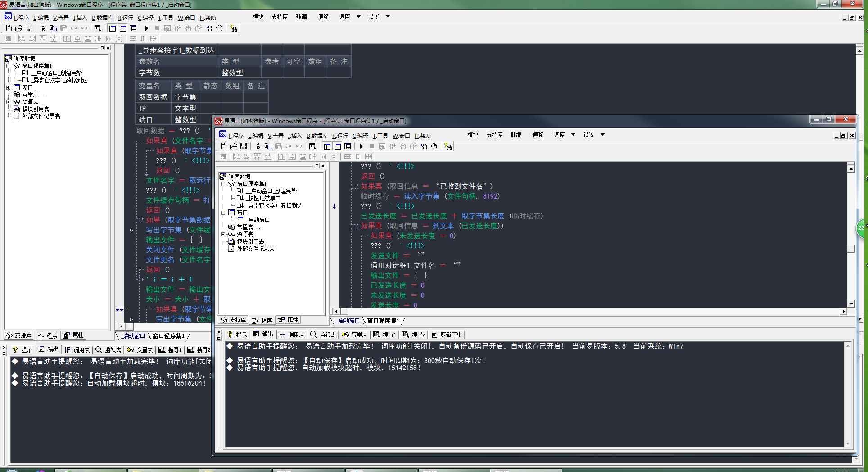This screenshot has height=472, width=868.
Task: Click Save icon in front window toolbar
Action: click(x=244, y=146)
